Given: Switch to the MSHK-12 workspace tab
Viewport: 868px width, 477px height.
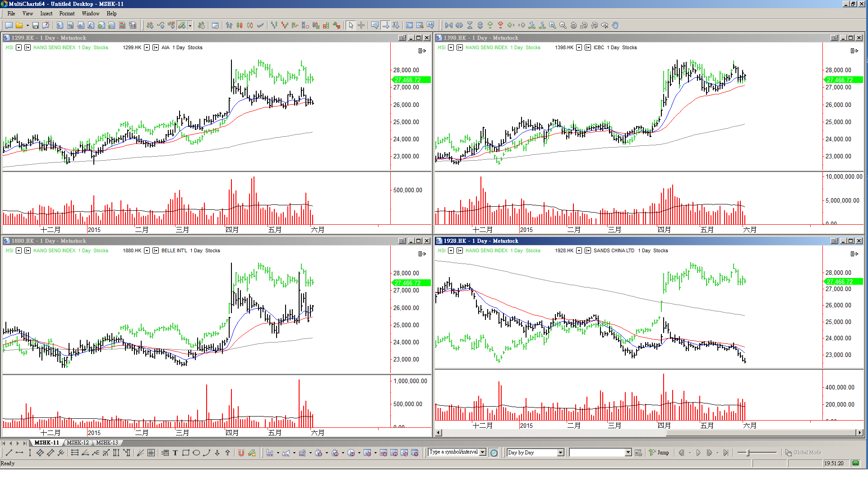Looking at the screenshot, I should pyautogui.click(x=78, y=443).
